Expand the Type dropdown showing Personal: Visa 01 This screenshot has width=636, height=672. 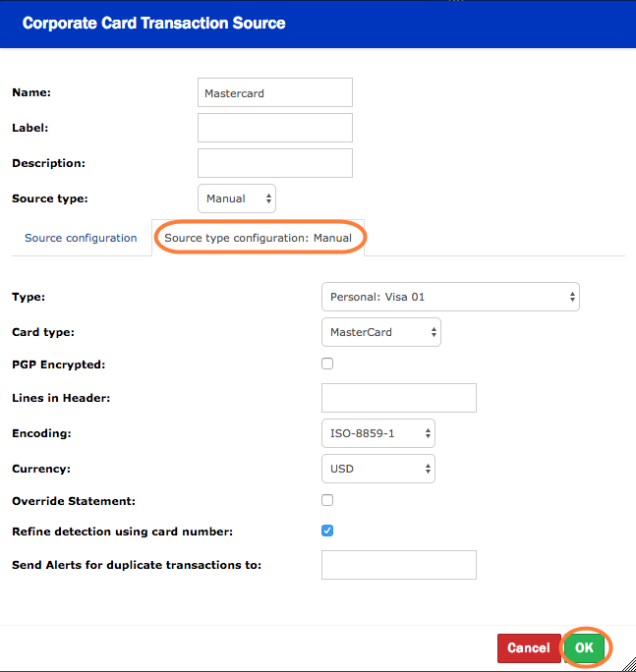449,297
